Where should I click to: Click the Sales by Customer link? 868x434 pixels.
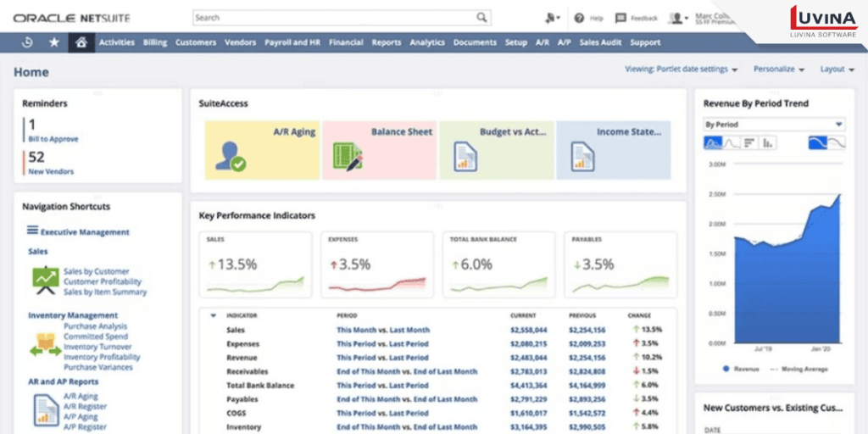(x=96, y=271)
